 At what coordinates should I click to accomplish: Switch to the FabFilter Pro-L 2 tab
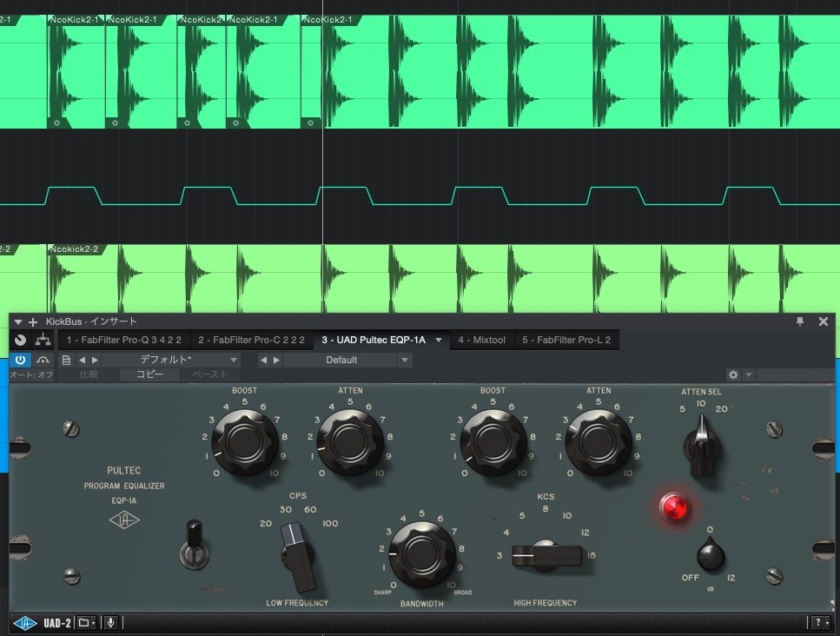pyautogui.click(x=566, y=340)
